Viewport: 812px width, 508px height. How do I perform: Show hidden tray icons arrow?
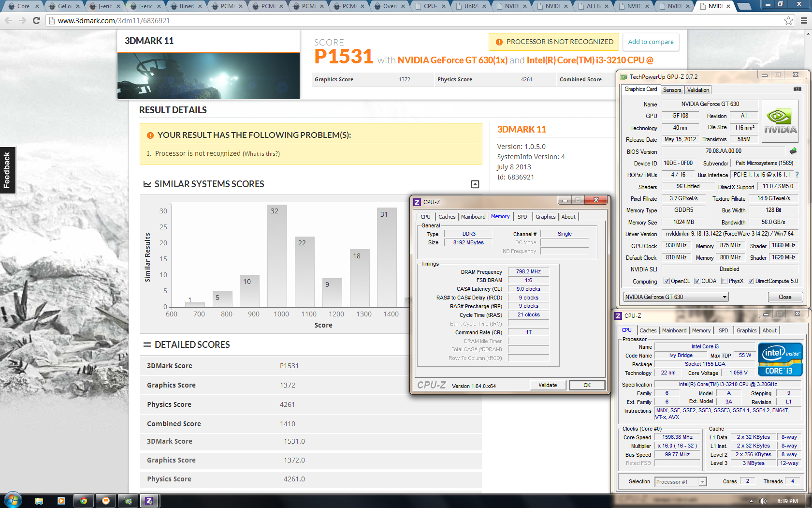[751, 501]
